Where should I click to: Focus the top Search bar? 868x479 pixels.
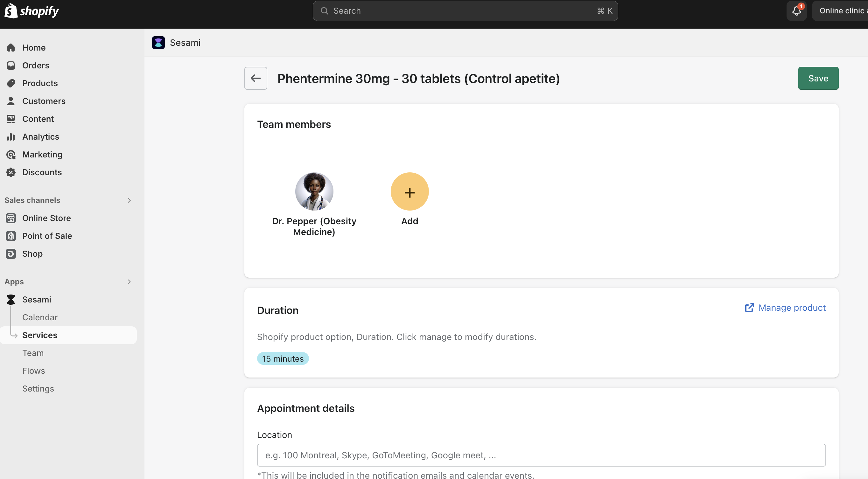(x=465, y=11)
